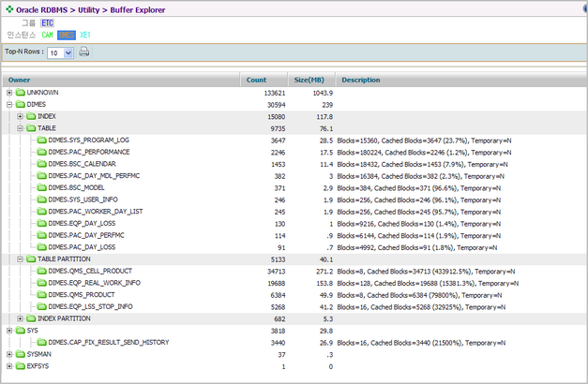Click the EXFSYS folder icon
Viewport: 588px width, 384px height.
pos(21,366)
